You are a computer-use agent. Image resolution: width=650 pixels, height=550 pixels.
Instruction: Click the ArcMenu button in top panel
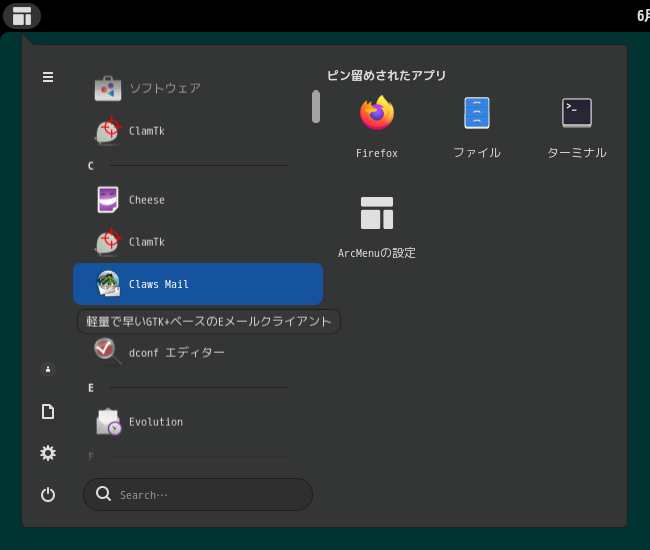pyautogui.click(x=22, y=16)
